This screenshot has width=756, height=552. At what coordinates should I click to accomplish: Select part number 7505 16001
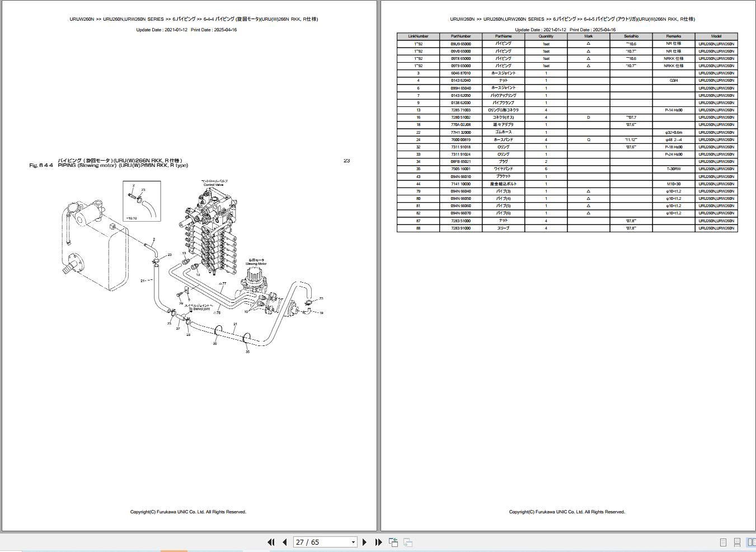(461, 169)
